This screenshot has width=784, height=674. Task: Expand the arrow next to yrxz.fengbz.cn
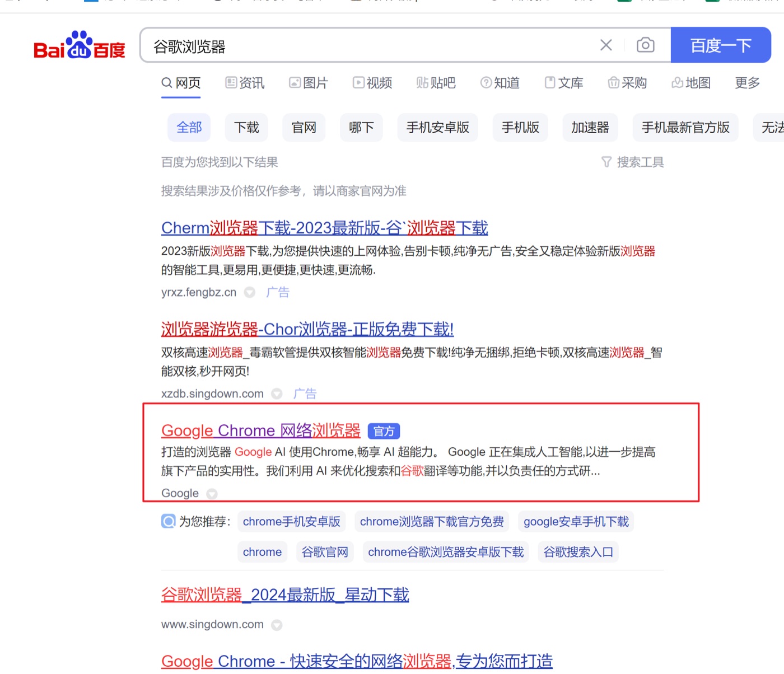click(x=250, y=292)
